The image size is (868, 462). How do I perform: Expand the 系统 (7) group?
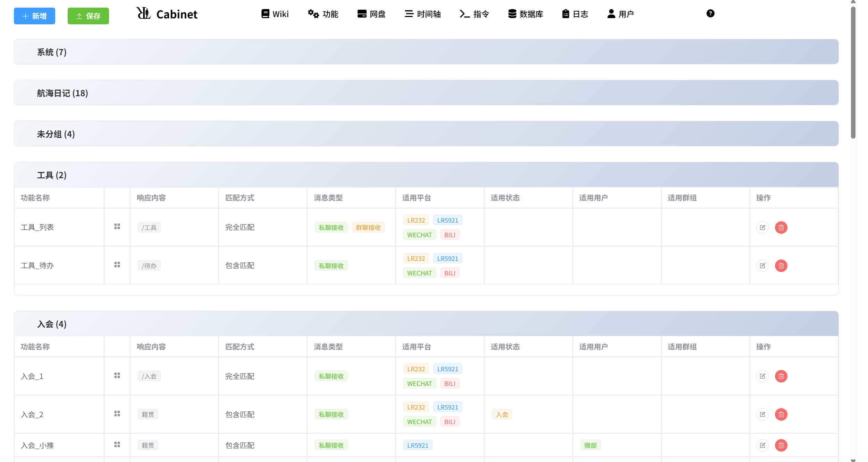point(52,52)
